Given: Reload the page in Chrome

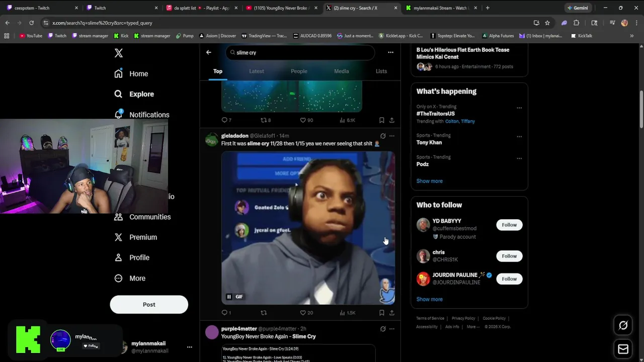Looking at the screenshot, I should [x=31, y=23].
